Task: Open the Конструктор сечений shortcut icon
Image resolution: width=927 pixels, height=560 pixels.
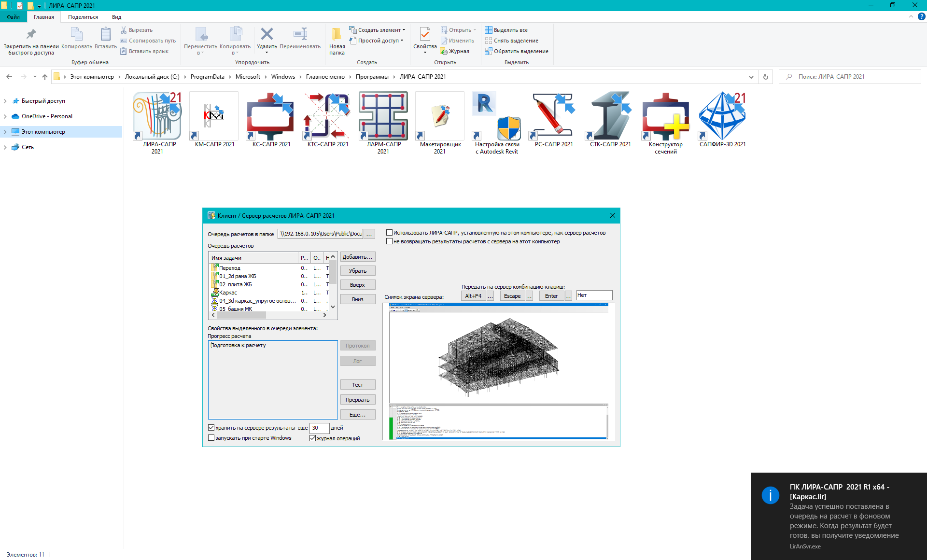Action: [665, 116]
